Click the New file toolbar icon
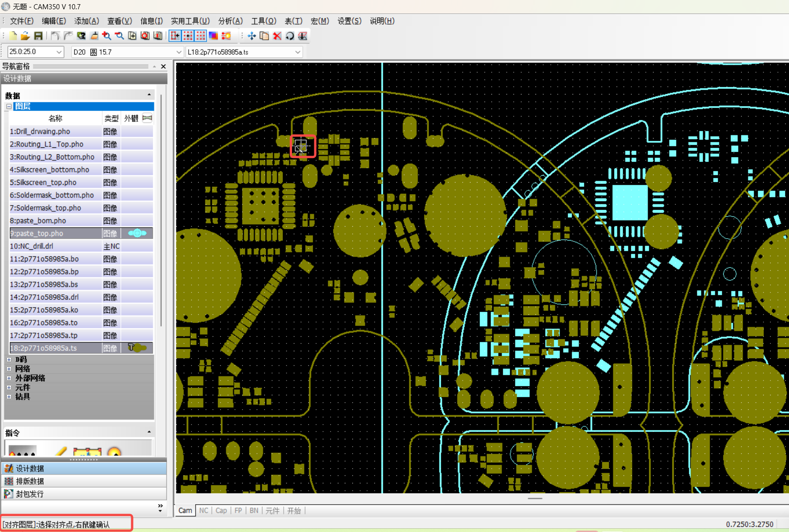The width and height of the screenshot is (789, 532). 13,36
